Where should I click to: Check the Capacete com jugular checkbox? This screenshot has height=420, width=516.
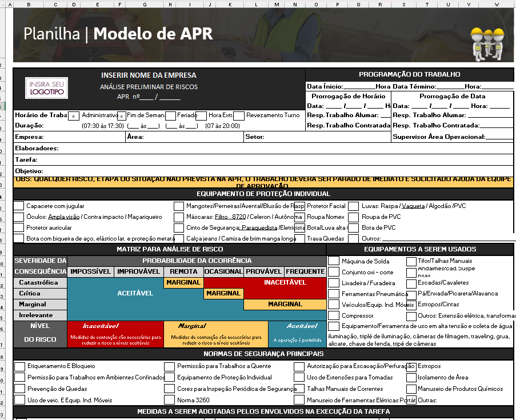pyautogui.click(x=18, y=206)
